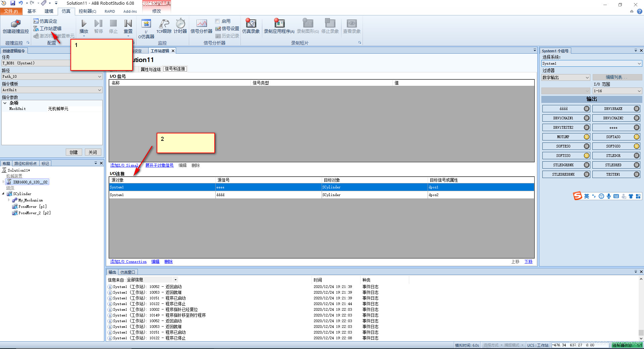Open the 属性与连结 sub-tab
This screenshot has width=644, height=349.
151,69
